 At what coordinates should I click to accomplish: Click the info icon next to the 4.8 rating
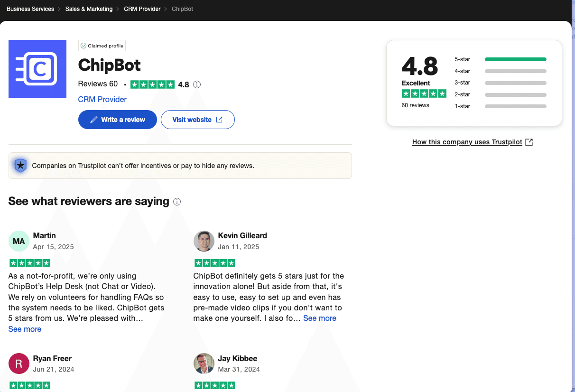pyautogui.click(x=197, y=84)
